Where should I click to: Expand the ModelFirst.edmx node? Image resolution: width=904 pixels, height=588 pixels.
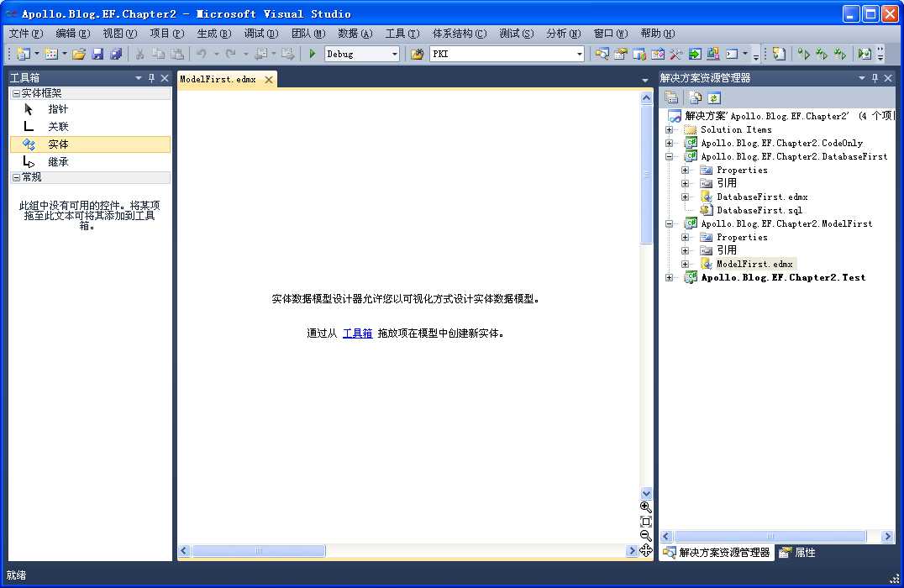[686, 264]
